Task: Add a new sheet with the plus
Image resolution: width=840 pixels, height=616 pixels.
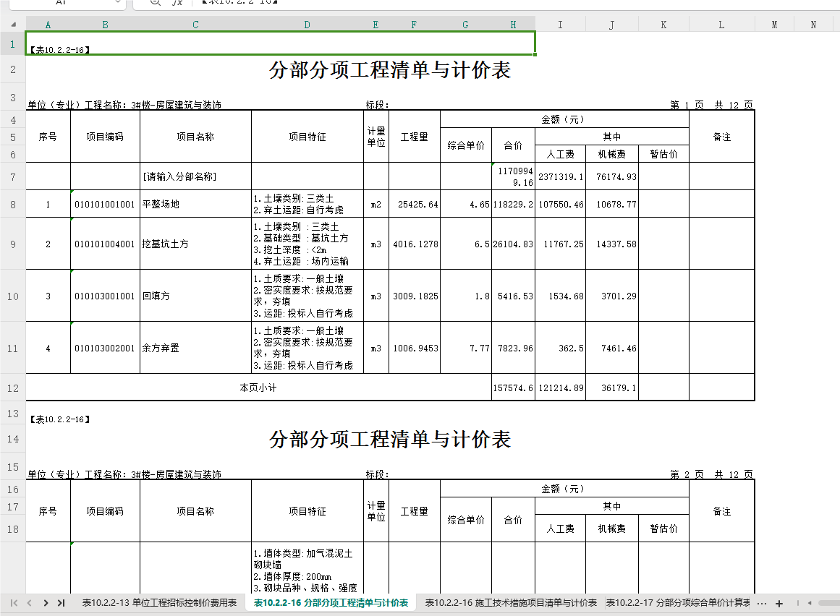Action: (x=779, y=603)
